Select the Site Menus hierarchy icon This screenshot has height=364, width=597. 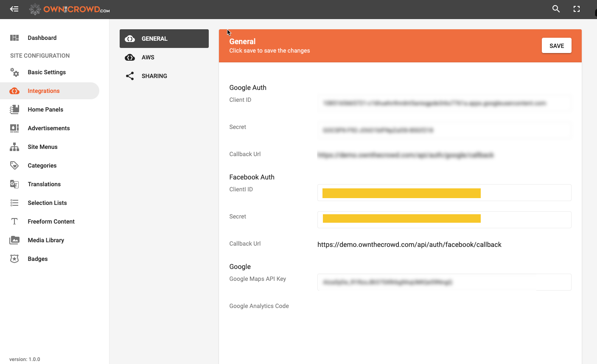click(x=14, y=147)
